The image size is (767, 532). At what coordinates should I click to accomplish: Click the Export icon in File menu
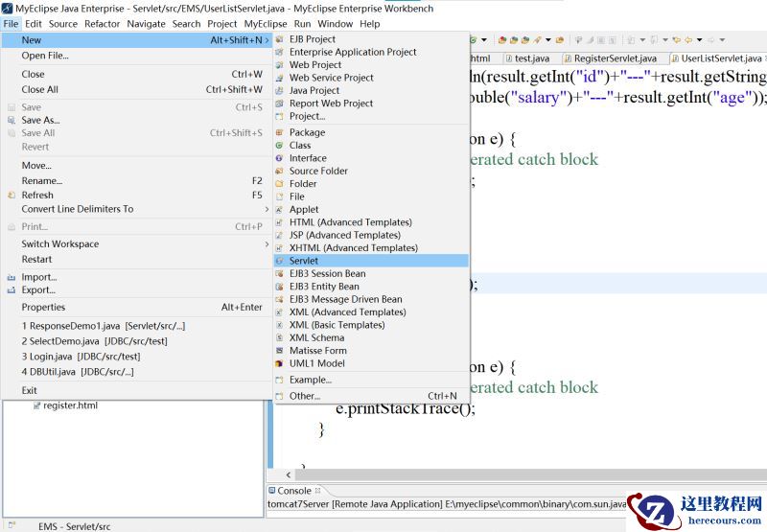pyautogui.click(x=12, y=289)
